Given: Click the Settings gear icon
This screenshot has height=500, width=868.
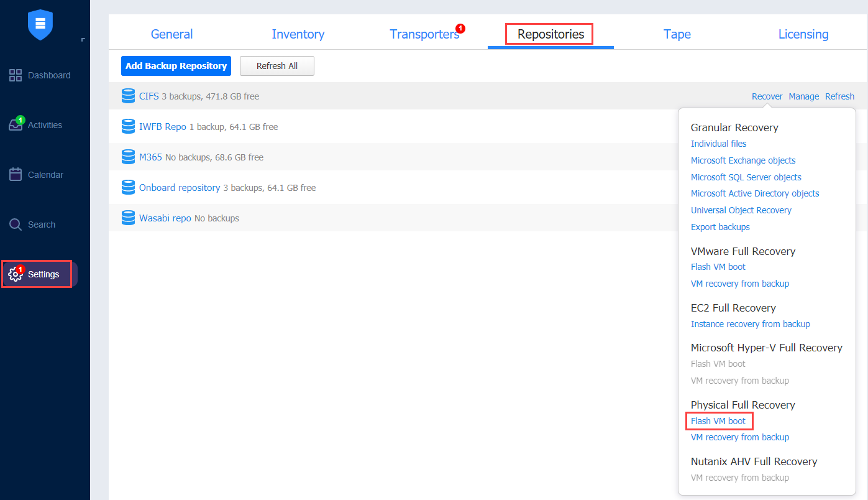Looking at the screenshot, I should point(16,274).
